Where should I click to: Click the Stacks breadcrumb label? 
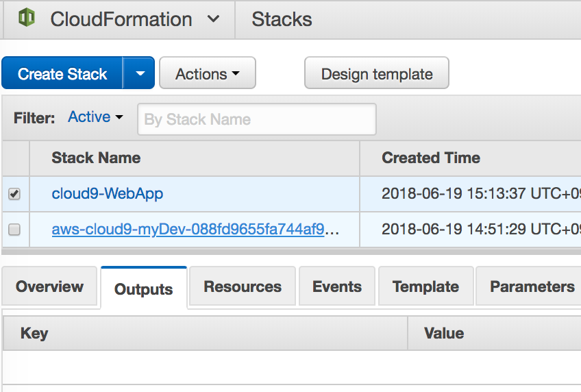coord(282,19)
